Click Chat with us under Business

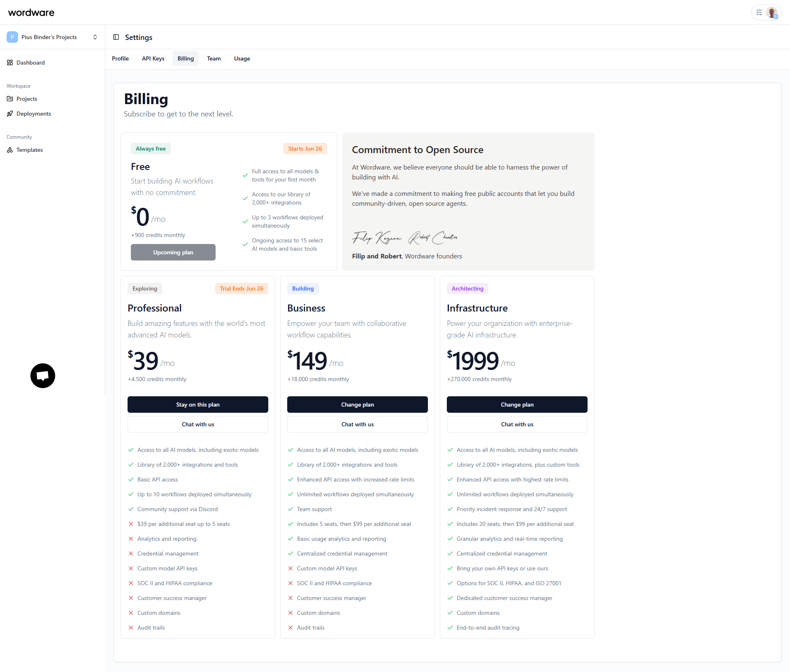coord(358,424)
